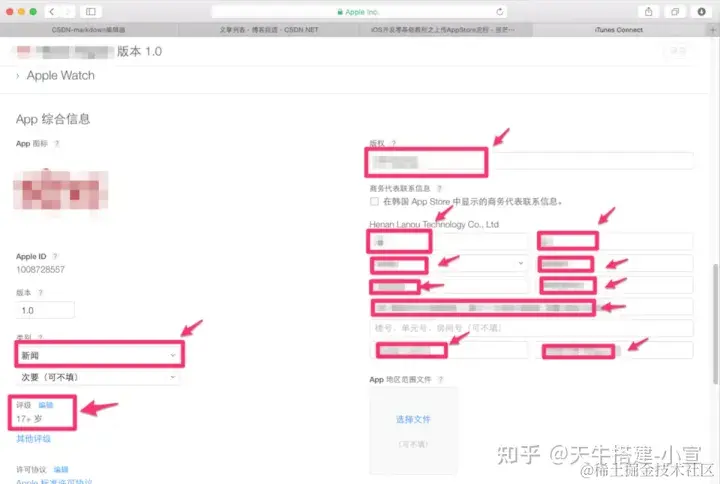
Task: Click the 17+ 岁 rating value
Action: pyautogui.click(x=29, y=419)
